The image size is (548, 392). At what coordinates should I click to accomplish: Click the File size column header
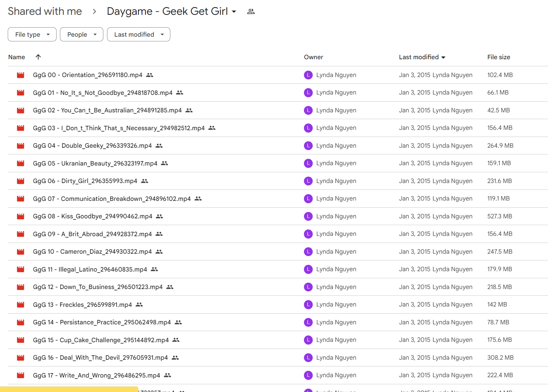click(499, 57)
